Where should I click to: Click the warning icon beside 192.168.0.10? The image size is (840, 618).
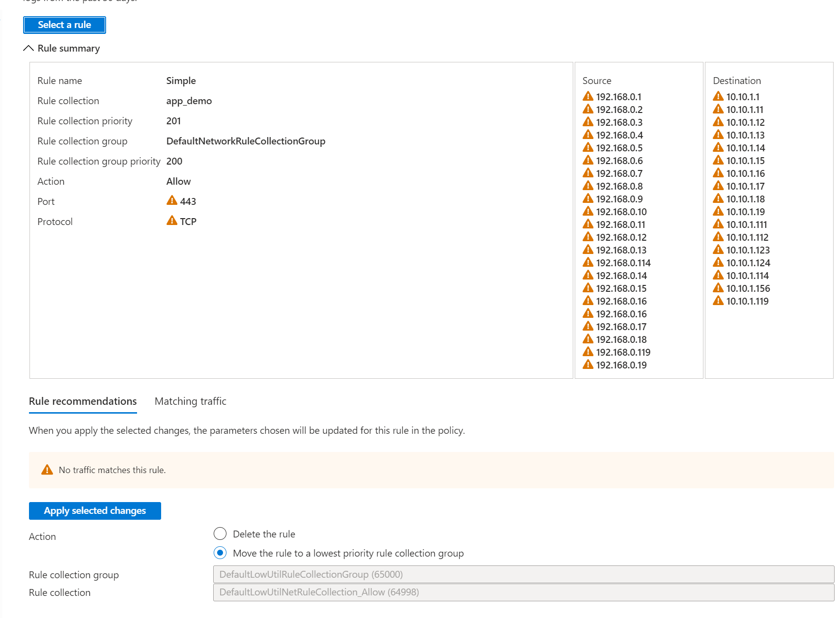tap(588, 211)
